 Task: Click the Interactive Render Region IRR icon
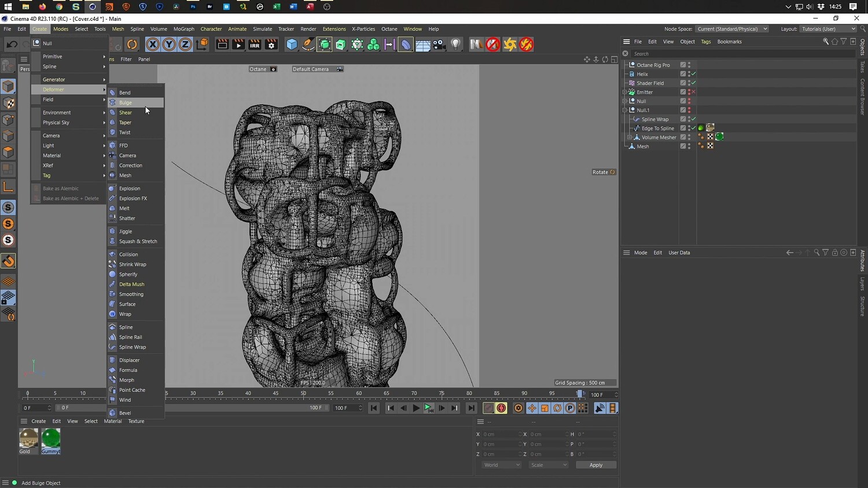tap(255, 45)
